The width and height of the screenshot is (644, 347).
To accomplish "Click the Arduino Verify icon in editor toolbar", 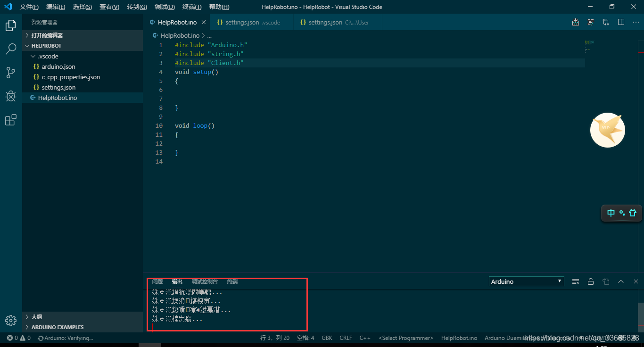I will [591, 22].
